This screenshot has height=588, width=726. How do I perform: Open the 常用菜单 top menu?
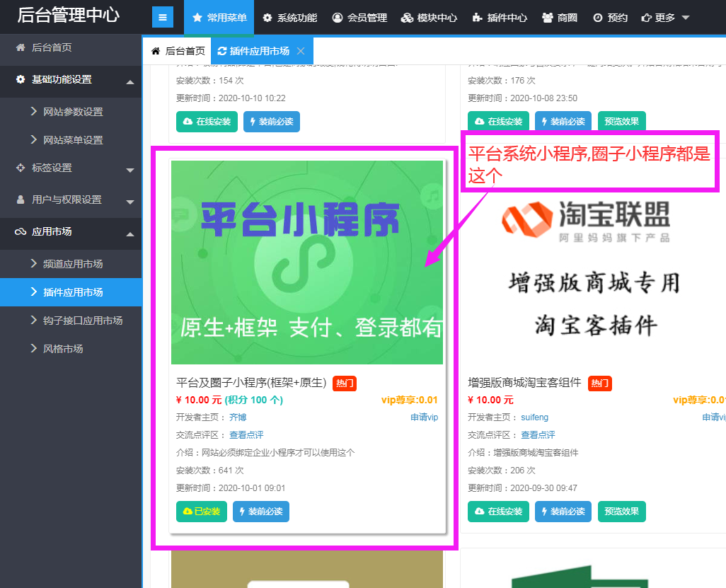(x=219, y=18)
